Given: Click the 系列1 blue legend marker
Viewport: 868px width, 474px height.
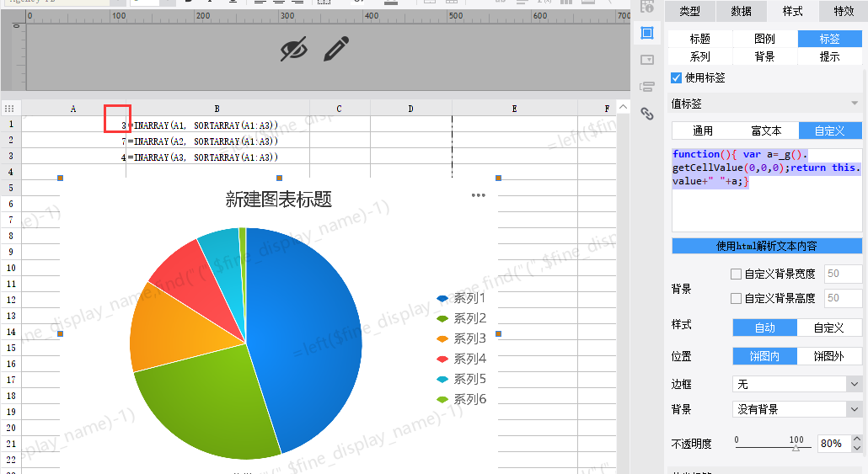Looking at the screenshot, I should pos(442,299).
